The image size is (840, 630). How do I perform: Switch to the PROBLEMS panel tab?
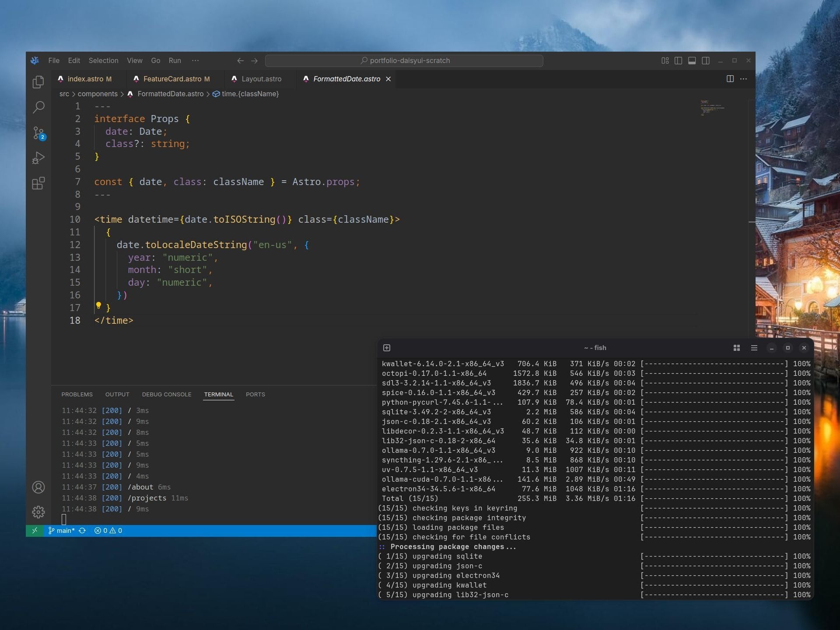77,394
